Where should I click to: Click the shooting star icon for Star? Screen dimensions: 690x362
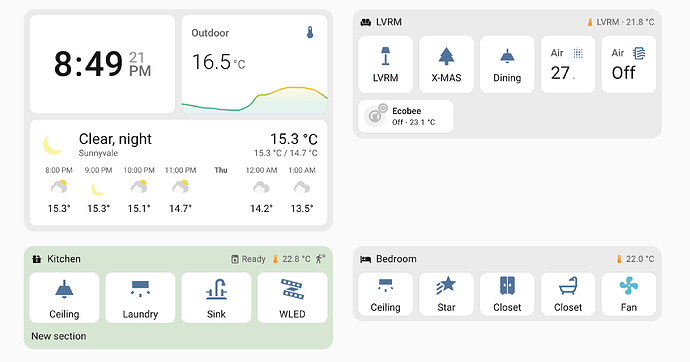pyautogui.click(x=446, y=285)
